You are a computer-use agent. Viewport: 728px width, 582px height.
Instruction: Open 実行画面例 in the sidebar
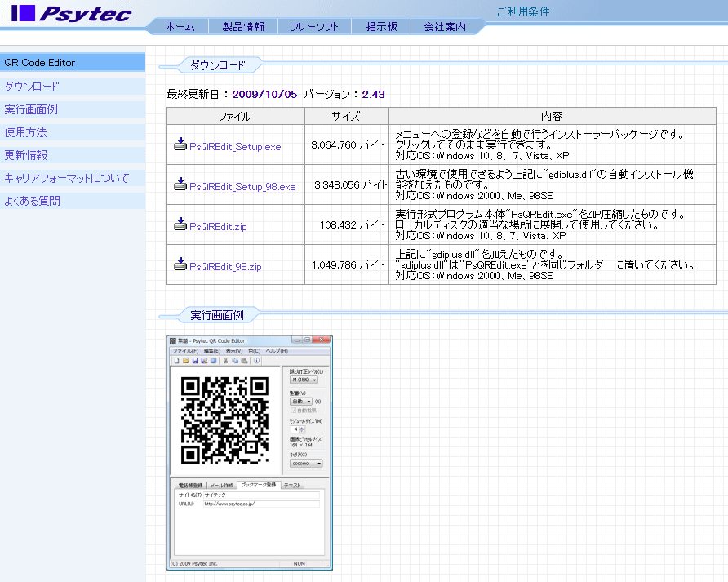(x=73, y=109)
